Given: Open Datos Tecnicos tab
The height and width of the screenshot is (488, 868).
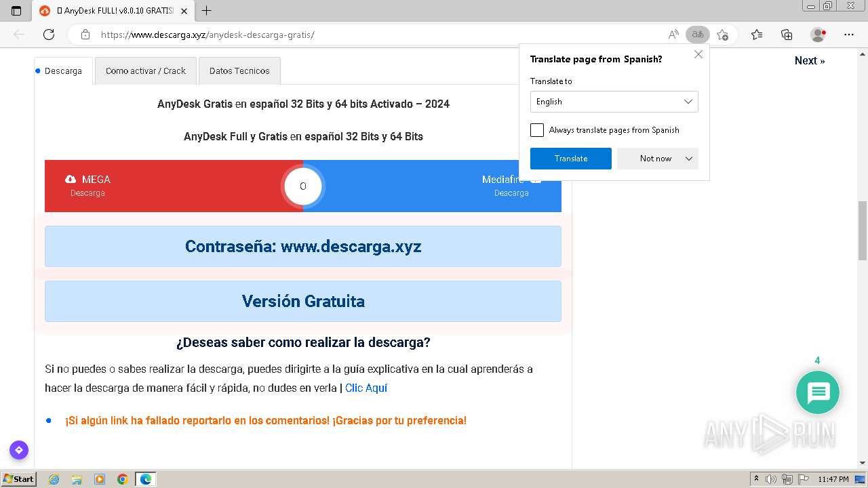Looking at the screenshot, I should pyautogui.click(x=239, y=70).
